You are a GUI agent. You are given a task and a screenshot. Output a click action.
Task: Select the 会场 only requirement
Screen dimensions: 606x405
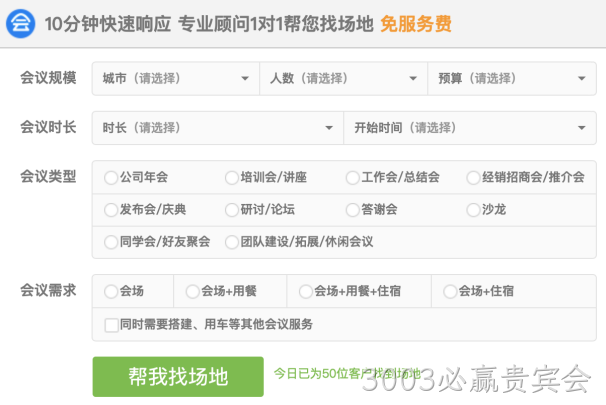pyautogui.click(x=111, y=291)
